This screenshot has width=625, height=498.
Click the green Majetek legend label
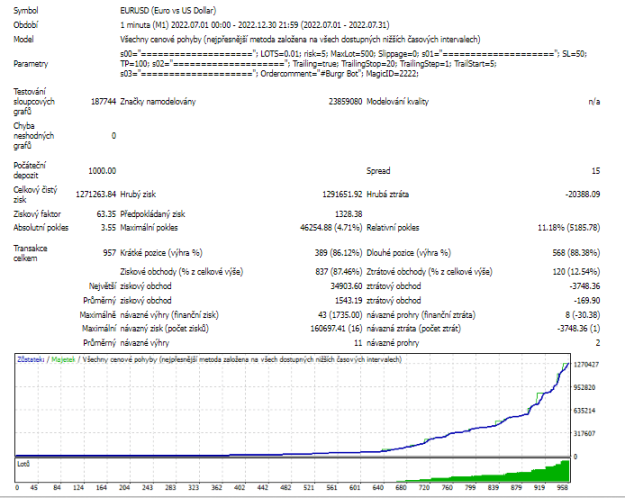tap(63, 360)
